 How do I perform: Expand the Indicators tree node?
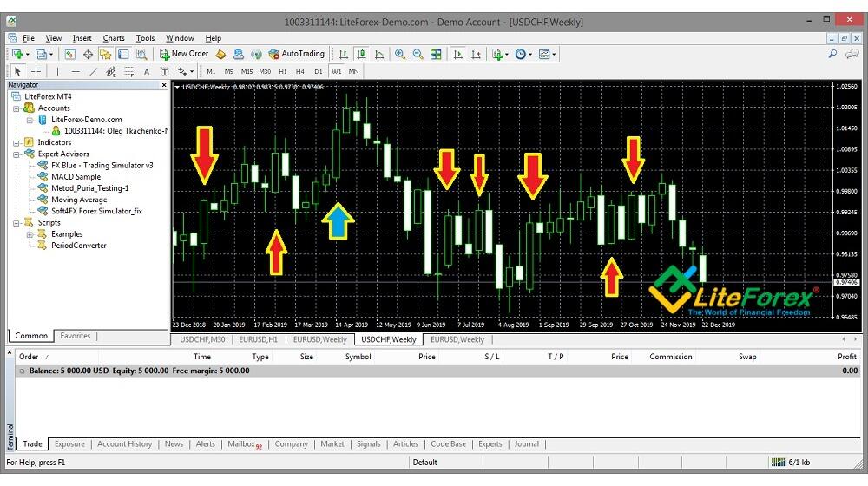[x=16, y=142]
